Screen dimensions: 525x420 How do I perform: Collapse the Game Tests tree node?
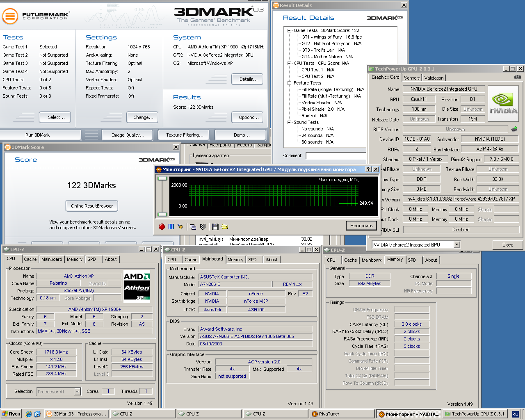(x=290, y=30)
